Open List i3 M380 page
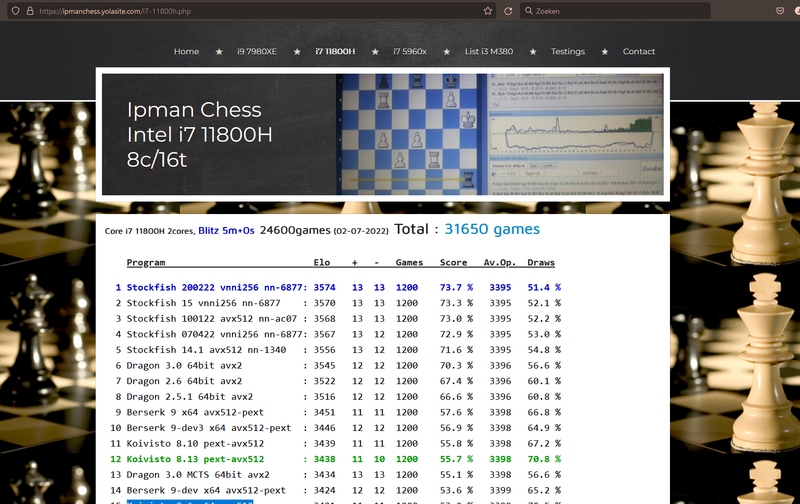This screenshot has height=504, width=800. [489, 52]
